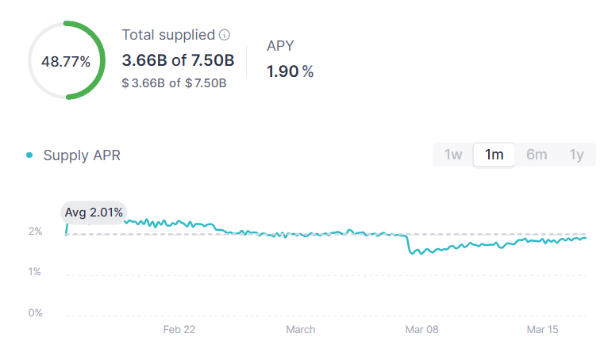Show the 6m chart period
The height and width of the screenshot is (364, 604).
(x=537, y=155)
